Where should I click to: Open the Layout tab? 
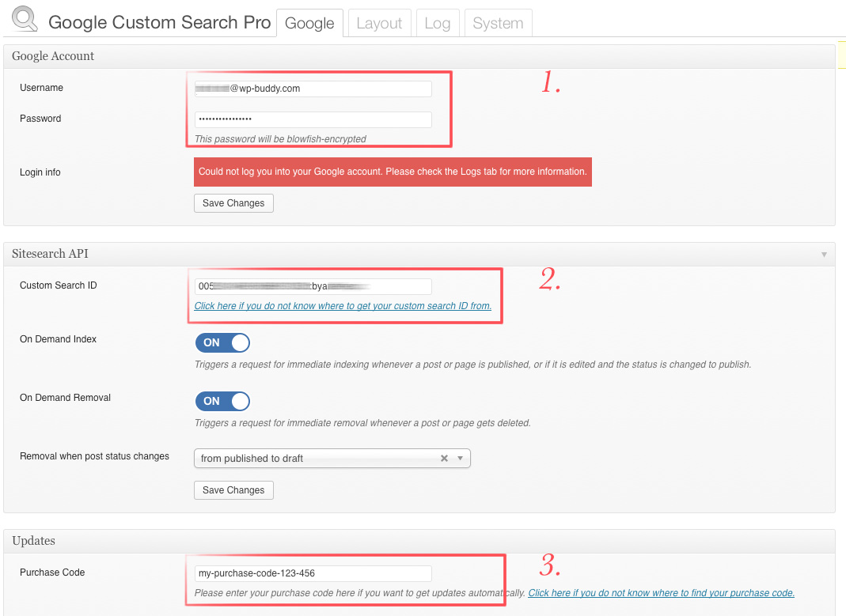coord(379,23)
